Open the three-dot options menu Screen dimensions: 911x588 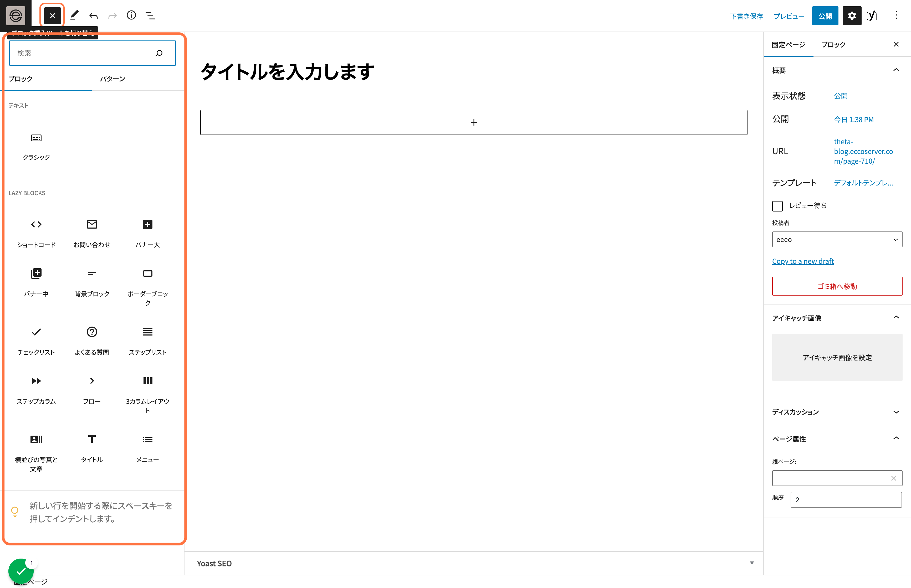[x=896, y=15]
